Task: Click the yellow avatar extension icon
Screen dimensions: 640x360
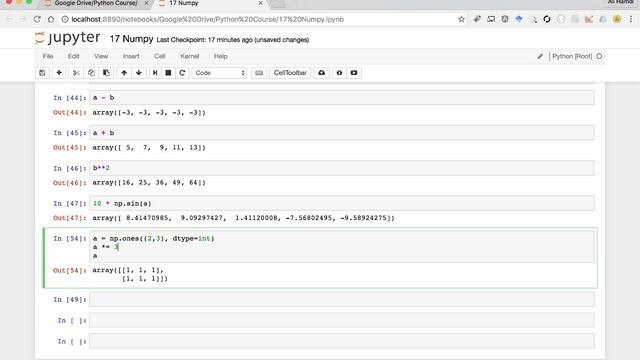Action: pyautogui.click(x=617, y=19)
